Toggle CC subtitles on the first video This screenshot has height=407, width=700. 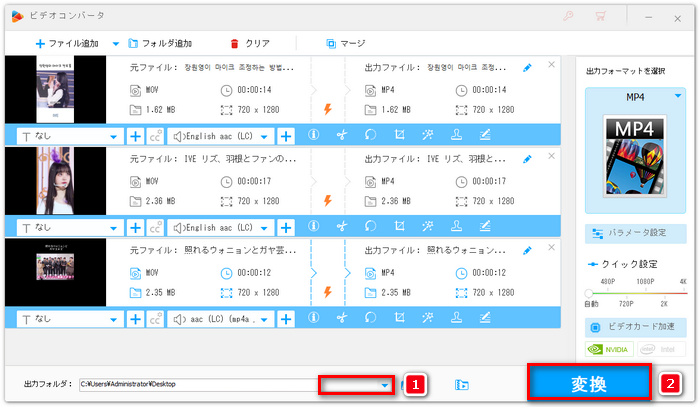pyautogui.click(x=155, y=136)
